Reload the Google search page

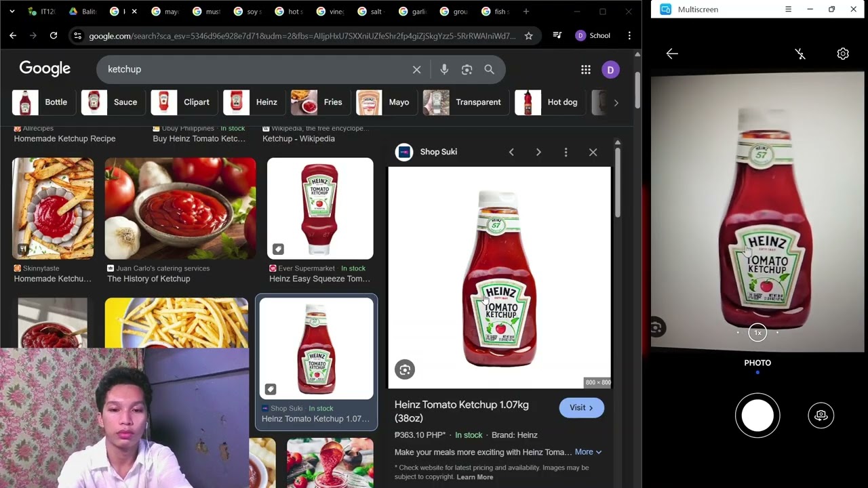tap(53, 35)
